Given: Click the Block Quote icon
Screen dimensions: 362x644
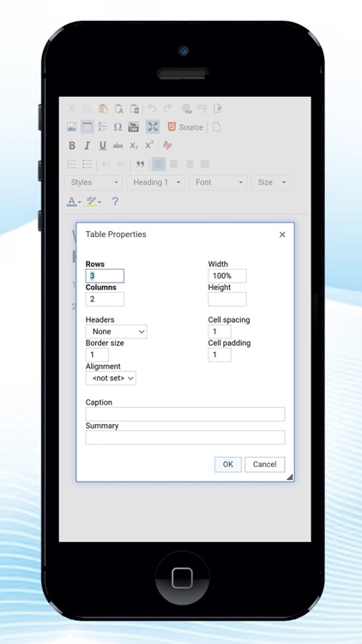Looking at the screenshot, I should click(141, 164).
